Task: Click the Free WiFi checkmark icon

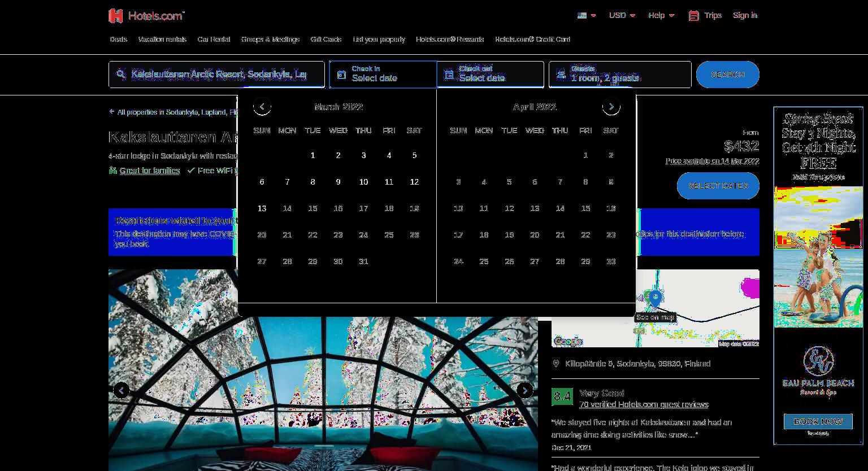Action: tap(191, 171)
